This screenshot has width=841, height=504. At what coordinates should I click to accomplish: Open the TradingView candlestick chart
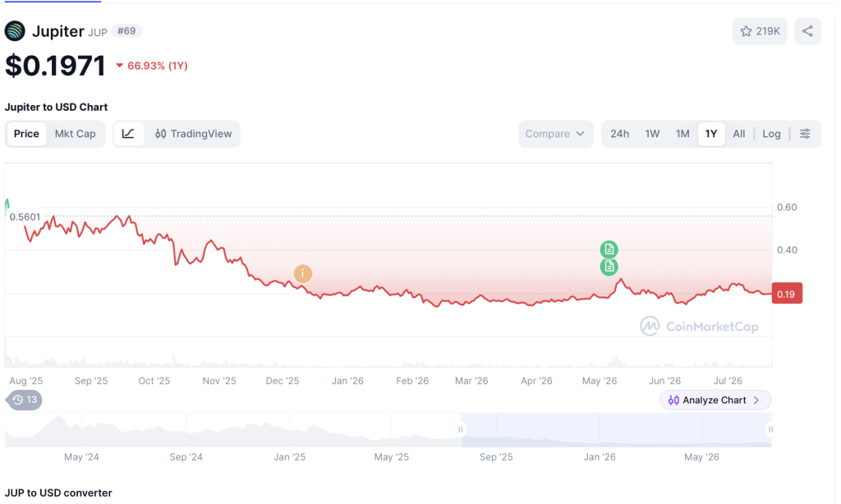point(193,134)
